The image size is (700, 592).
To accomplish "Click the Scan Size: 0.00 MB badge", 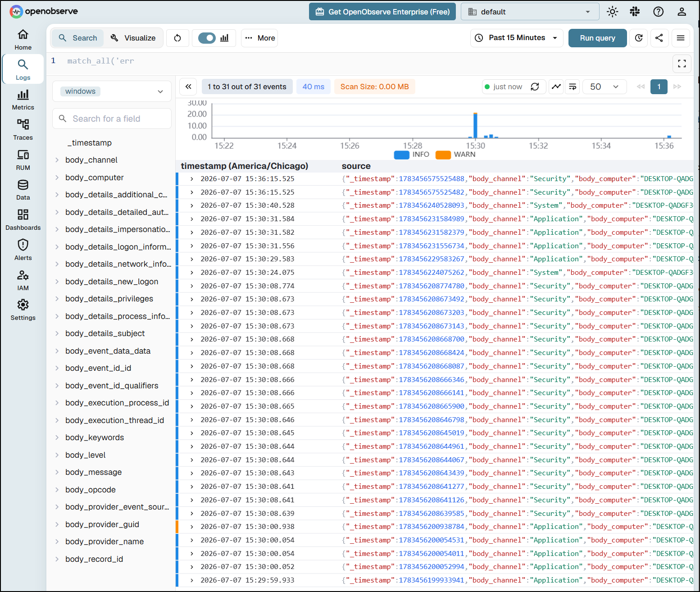I will [x=375, y=87].
